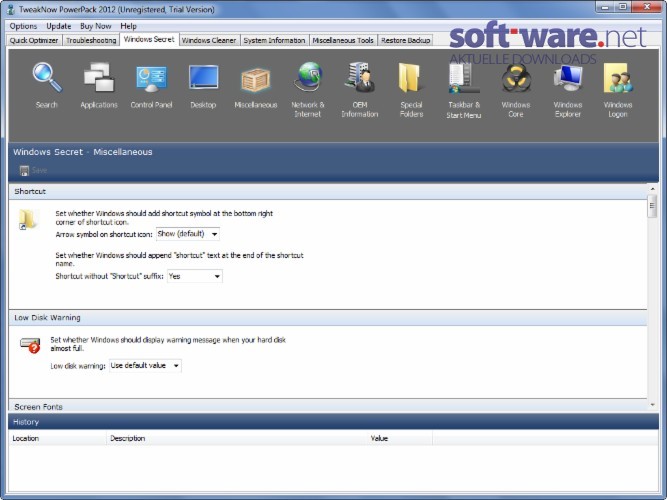Switch to Troubleshooting tab
The height and width of the screenshot is (500, 667).
(x=91, y=40)
